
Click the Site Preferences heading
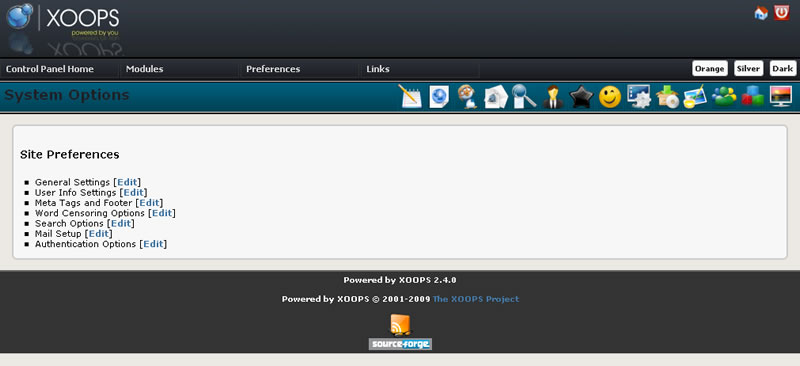coord(69,154)
